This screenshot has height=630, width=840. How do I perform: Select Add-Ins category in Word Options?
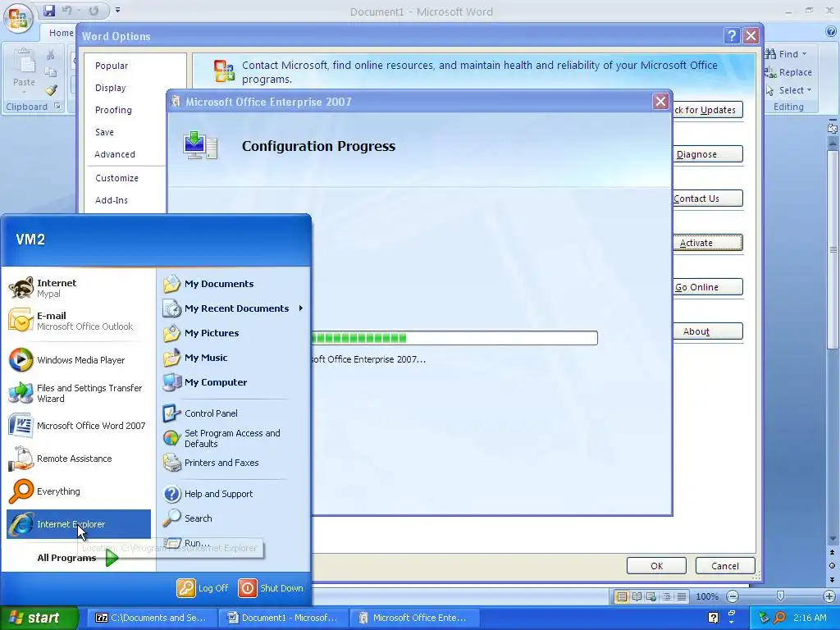[x=112, y=200]
